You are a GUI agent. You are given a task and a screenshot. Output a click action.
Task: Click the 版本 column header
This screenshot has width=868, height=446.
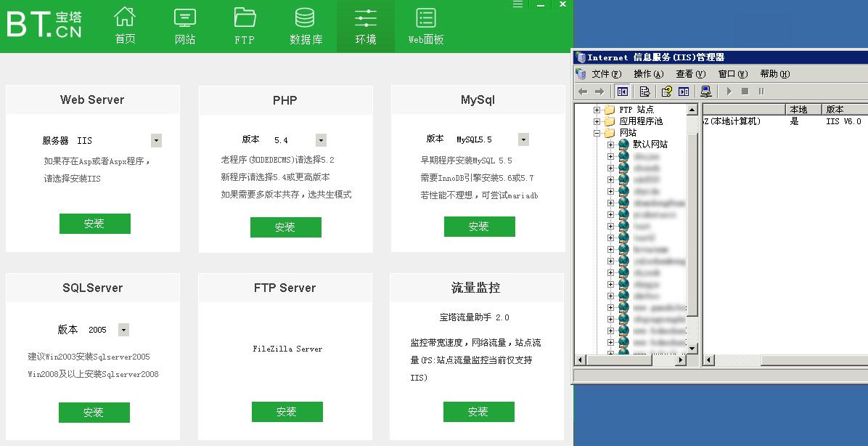[844, 109]
